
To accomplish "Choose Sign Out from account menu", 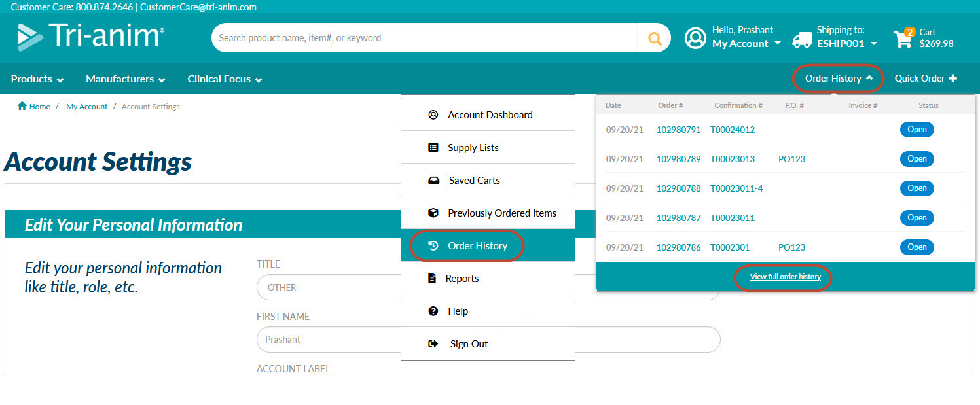I will (x=488, y=343).
